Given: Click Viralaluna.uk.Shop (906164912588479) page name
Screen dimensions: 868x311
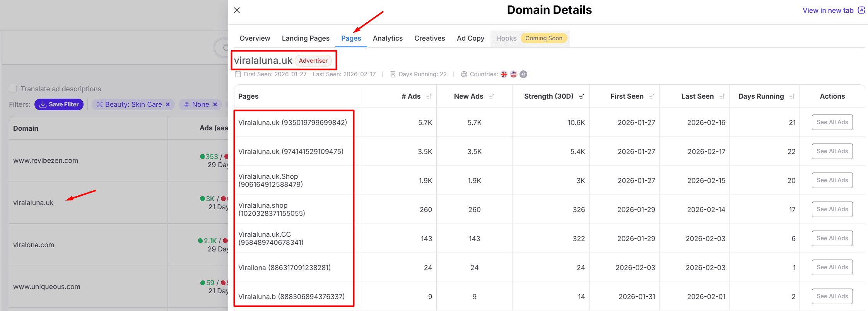Looking at the screenshot, I should [271, 180].
